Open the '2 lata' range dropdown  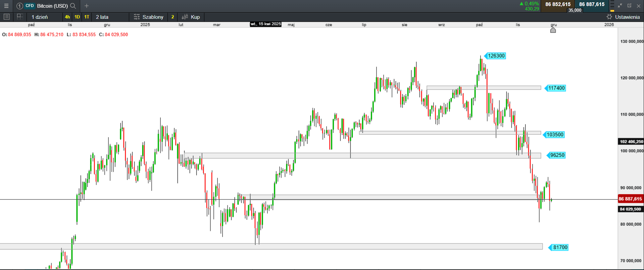(x=102, y=17)
